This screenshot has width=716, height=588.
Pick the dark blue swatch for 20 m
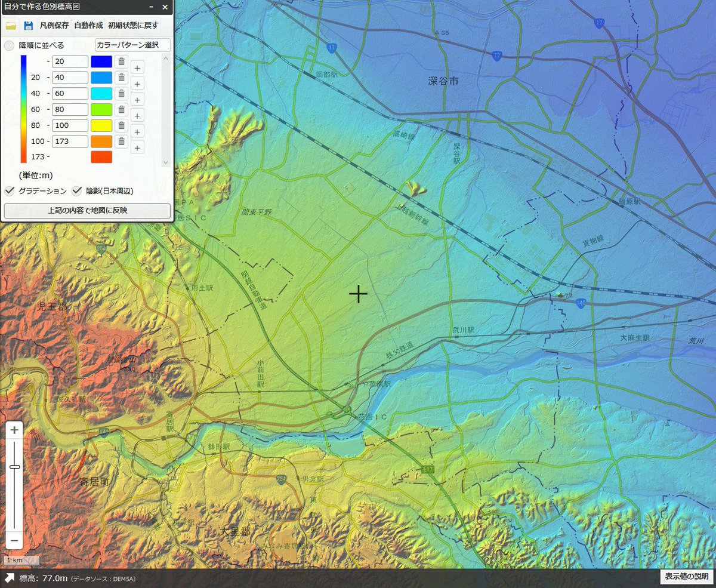(x=101, y=61)
